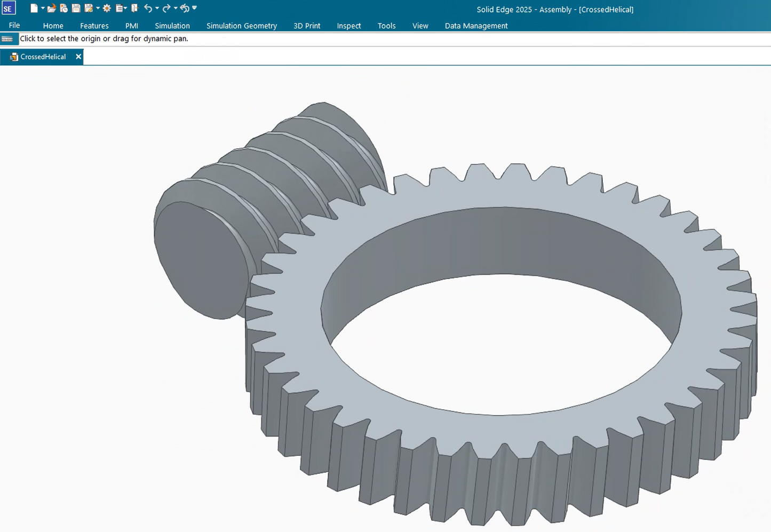Switch to the Simulation Geometry tab
This screenshot has height=532, width=771.
point(241,26)
